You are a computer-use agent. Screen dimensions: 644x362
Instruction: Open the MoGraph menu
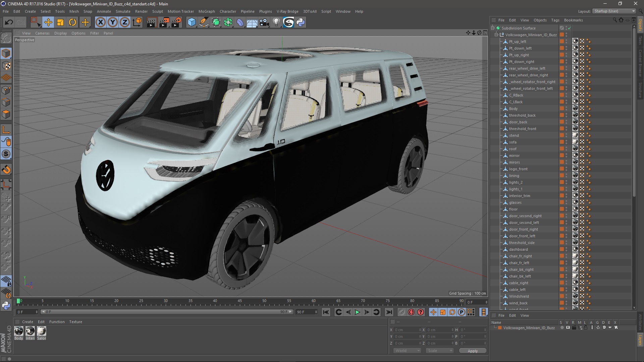pos(207,11)
